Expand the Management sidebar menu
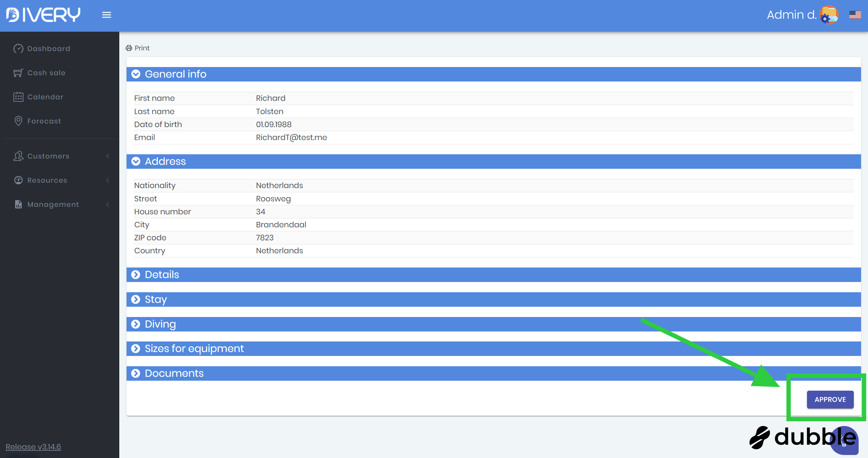The image size is (868, 458). tap(53, 204)
